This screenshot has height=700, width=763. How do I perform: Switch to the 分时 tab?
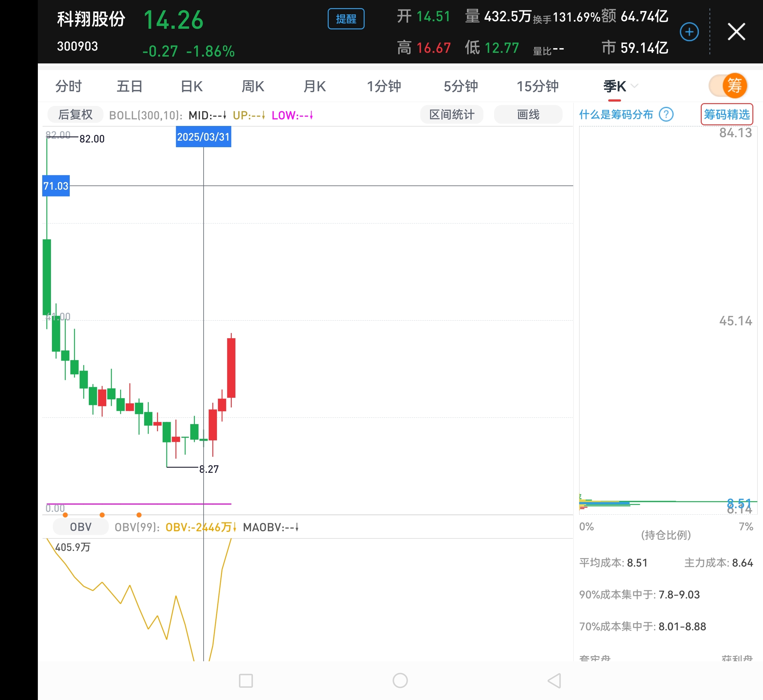pyautogui.click(x=68, y=86)
